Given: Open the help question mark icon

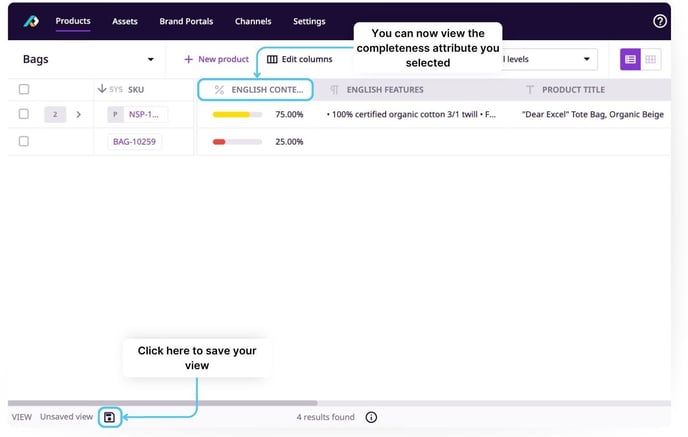Looking at the screenshot, I should [659, 21].
